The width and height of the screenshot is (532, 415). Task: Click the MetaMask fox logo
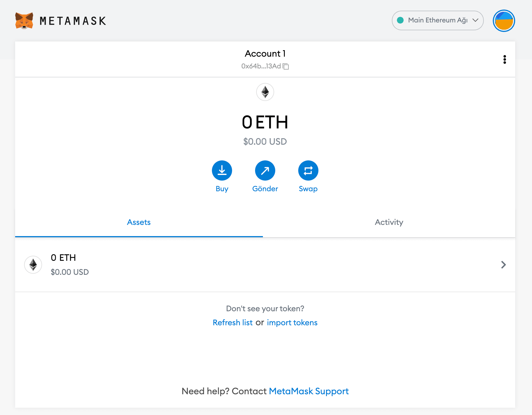point(24,21)
